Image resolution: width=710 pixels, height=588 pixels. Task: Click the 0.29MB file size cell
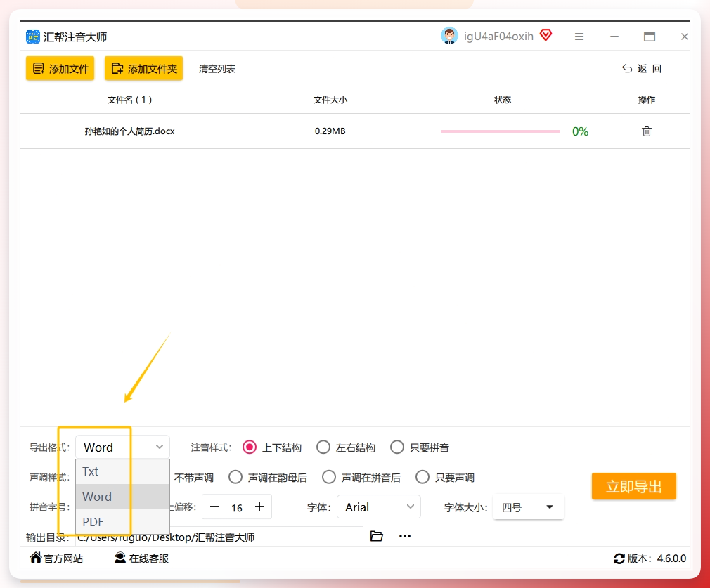[x=330, y=131]
